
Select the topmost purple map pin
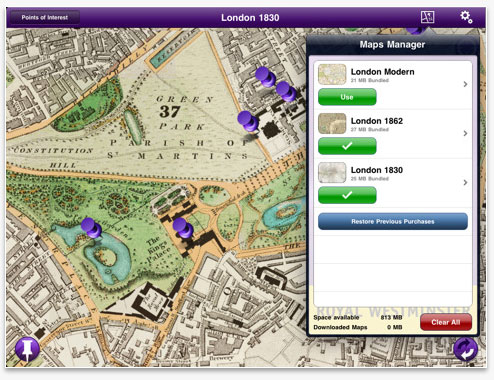click(265, 77)
